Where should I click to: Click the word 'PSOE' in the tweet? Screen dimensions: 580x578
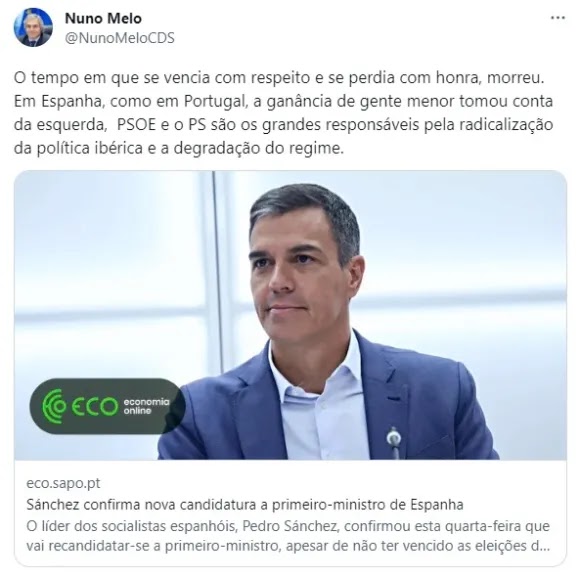point(136,125)
